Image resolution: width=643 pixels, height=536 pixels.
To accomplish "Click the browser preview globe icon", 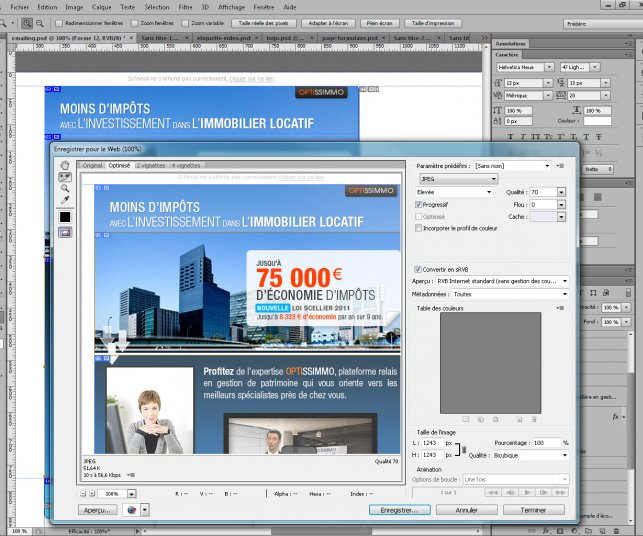I will [131, 509].
